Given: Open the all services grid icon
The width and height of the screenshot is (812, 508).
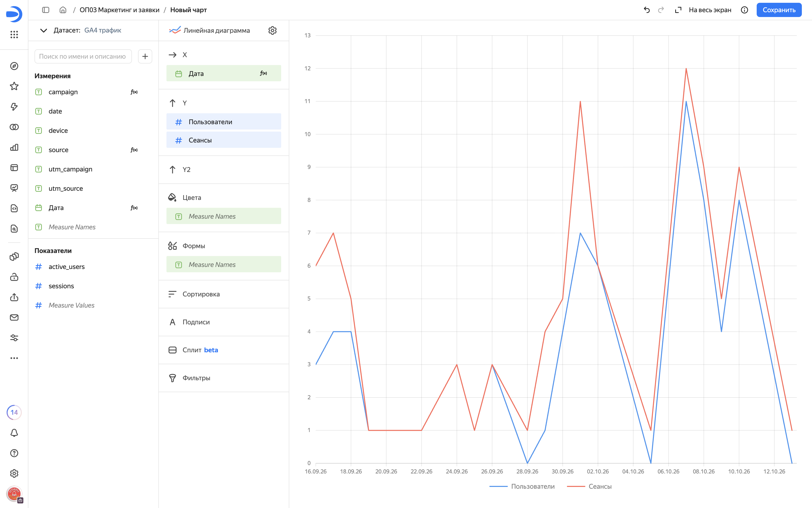Looking at the screenshot, I should pyautogui.click(x=14, y=34).
